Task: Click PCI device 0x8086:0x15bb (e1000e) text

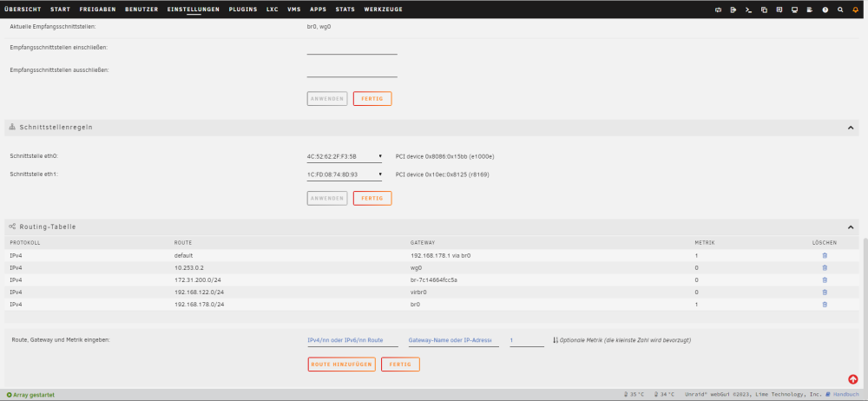Action: [445, 157]
